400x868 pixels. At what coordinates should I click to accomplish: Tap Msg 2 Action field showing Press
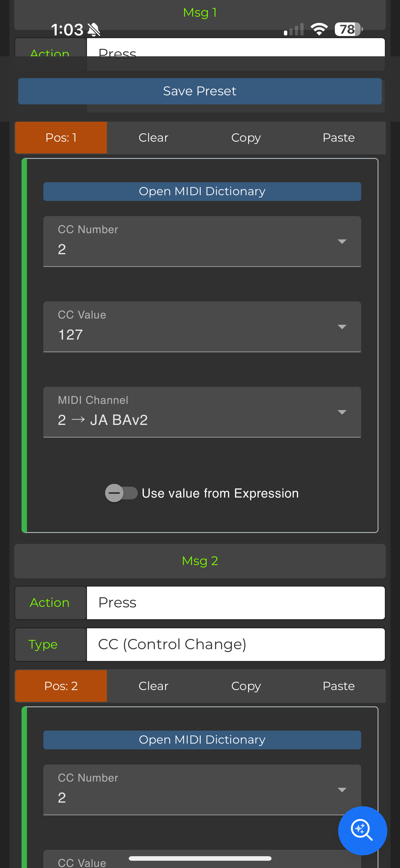235,603
